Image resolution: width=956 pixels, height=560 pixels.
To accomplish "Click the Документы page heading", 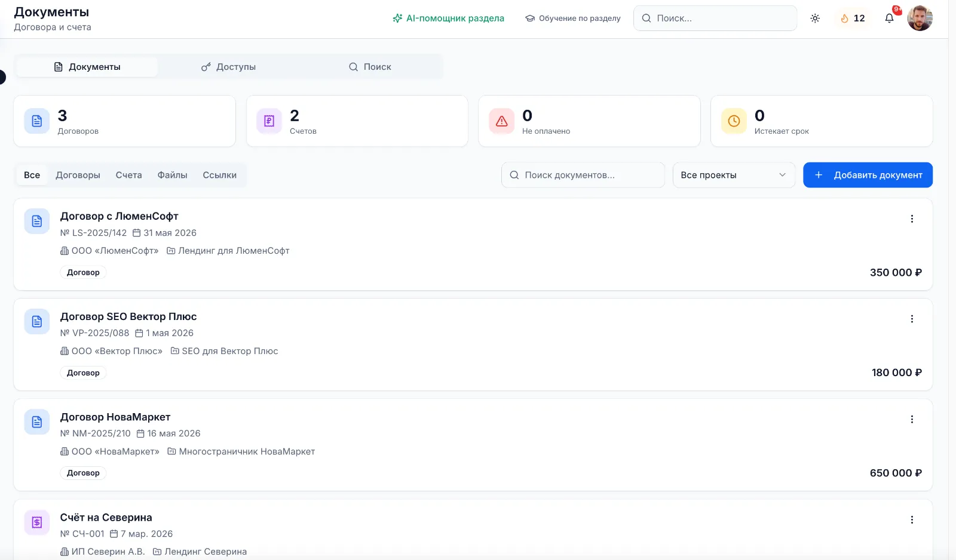I will [51, 12].
